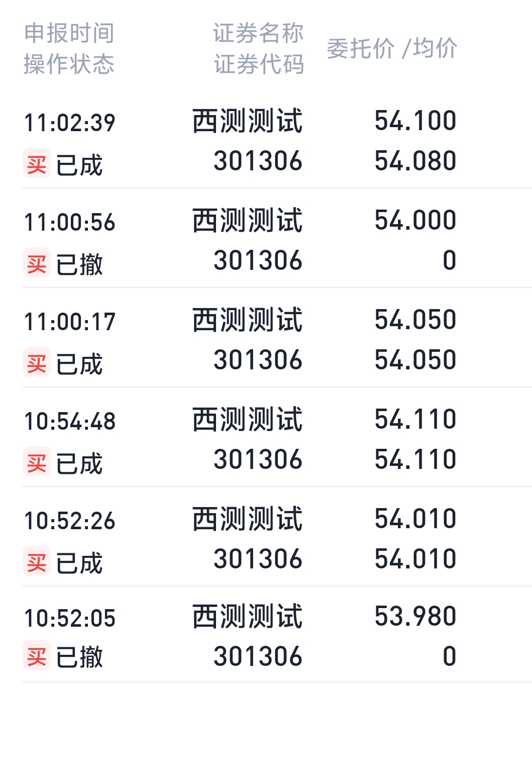
Task: Tap the 买 badge on 11:02:39 order
Action: pyautogui.click(x=37, y=163)
